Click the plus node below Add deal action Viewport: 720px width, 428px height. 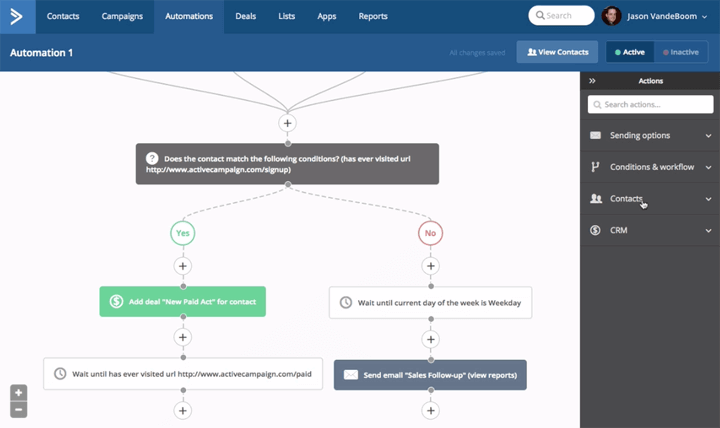[x=182, y=337]
